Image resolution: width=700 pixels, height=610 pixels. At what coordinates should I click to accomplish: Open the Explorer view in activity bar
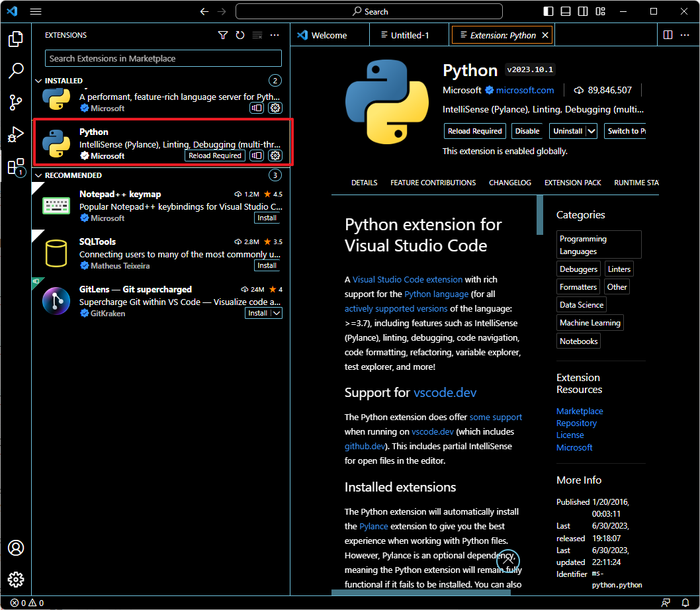(16, 39)
